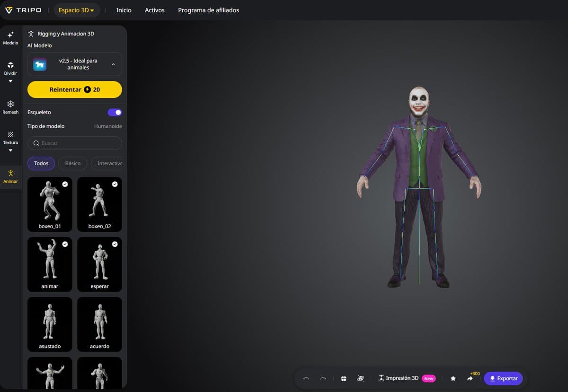The width and height of the screenshot is (568, 392).
Task: Open the Espacio 3D dropdown
Action: click(x=77, y=9)
